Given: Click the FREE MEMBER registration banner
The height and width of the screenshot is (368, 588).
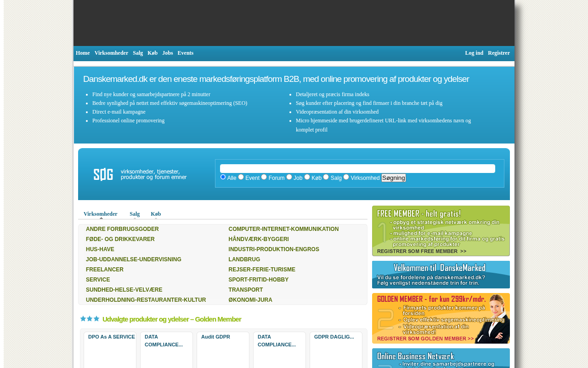Looking at the screenshot, I should [x=441, y=231].
